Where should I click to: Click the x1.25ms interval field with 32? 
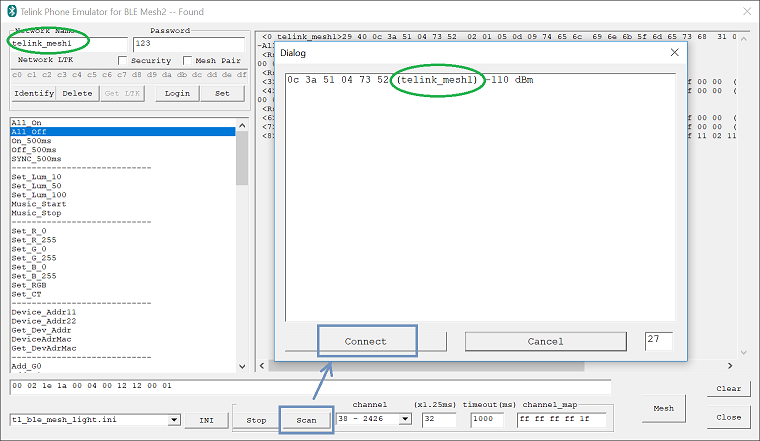(x=439, y=419)
